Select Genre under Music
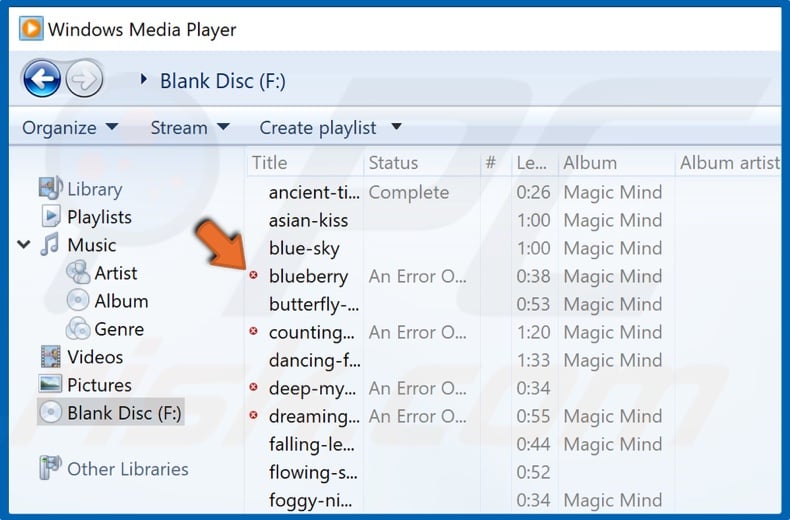 click(119, 329)
